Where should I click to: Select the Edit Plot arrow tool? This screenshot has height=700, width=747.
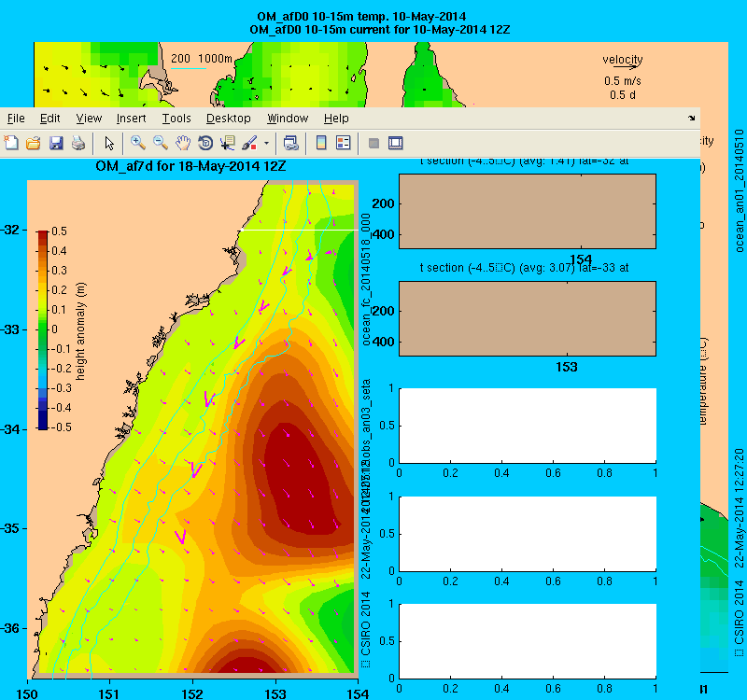tap(109, 143)
